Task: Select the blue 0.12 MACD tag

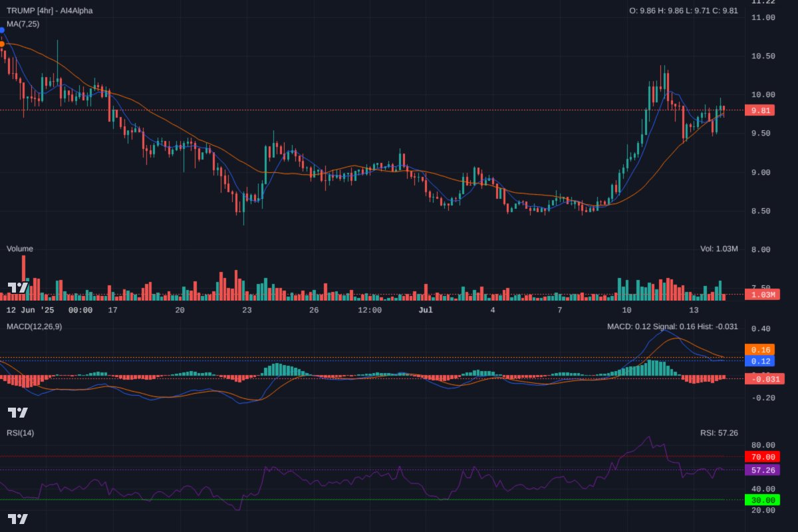Action: tap(760, 361)
